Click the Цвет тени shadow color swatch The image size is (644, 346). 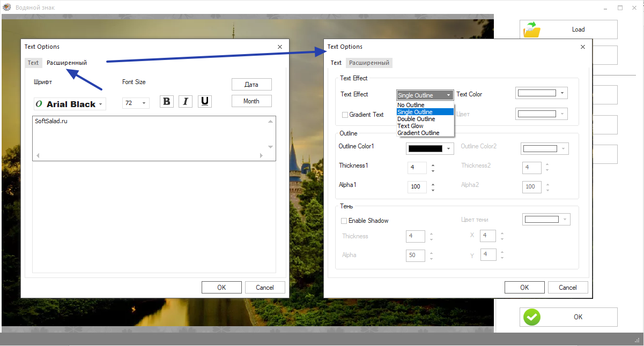pyautogui.click(x=542, y=219)
